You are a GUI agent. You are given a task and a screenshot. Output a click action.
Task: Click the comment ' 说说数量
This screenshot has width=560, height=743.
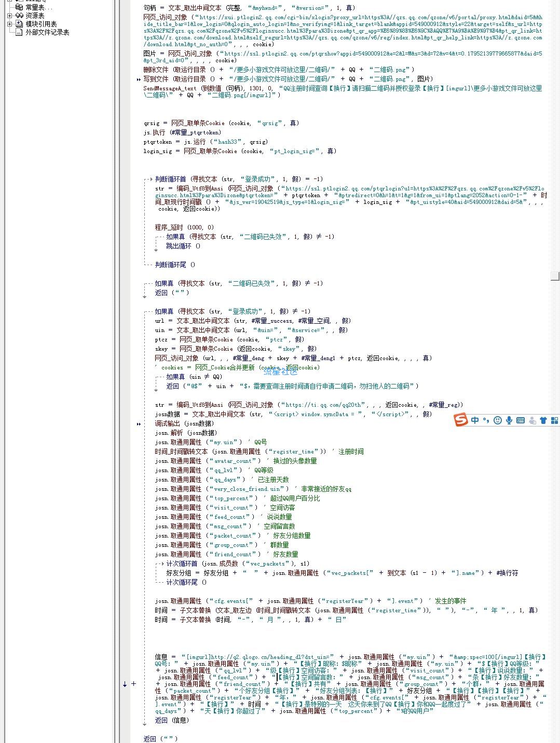(276, 517)
